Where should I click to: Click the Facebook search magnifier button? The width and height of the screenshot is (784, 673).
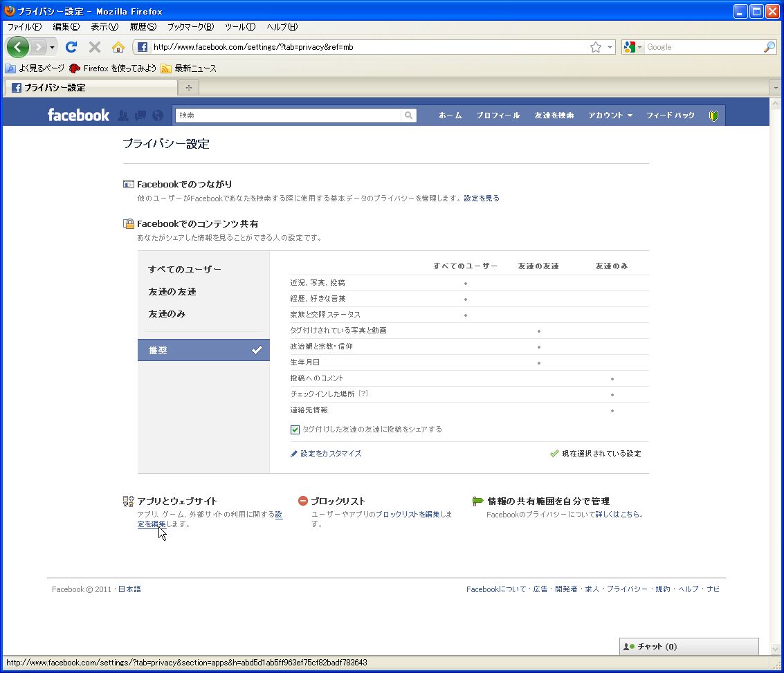click(408, 116)
